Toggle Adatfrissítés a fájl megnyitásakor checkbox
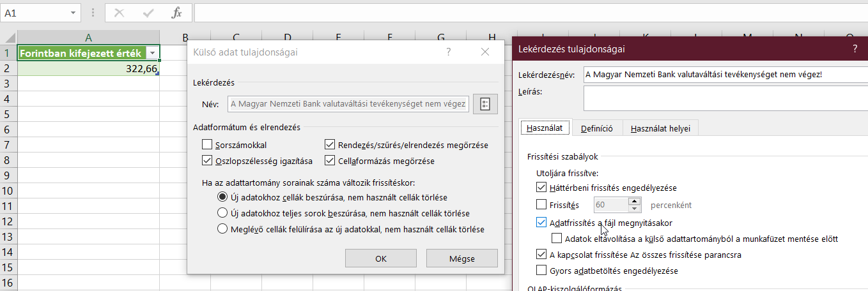 point(541,223)
